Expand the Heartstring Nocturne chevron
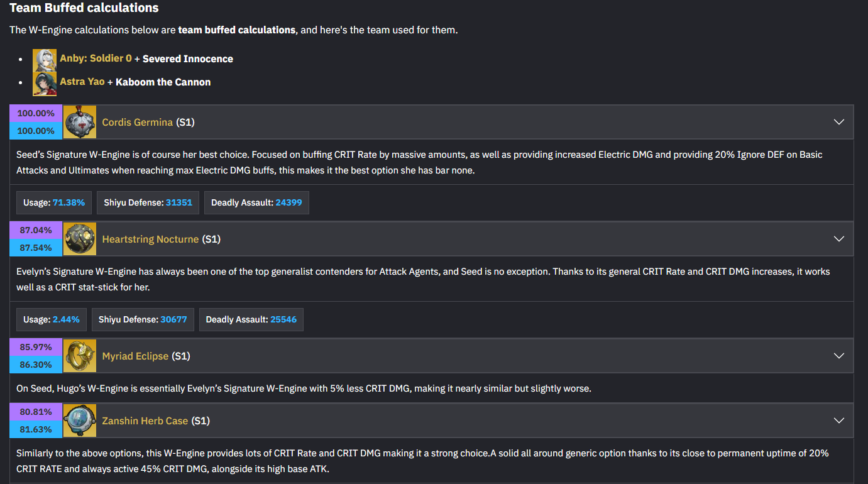 pos(838,239)
